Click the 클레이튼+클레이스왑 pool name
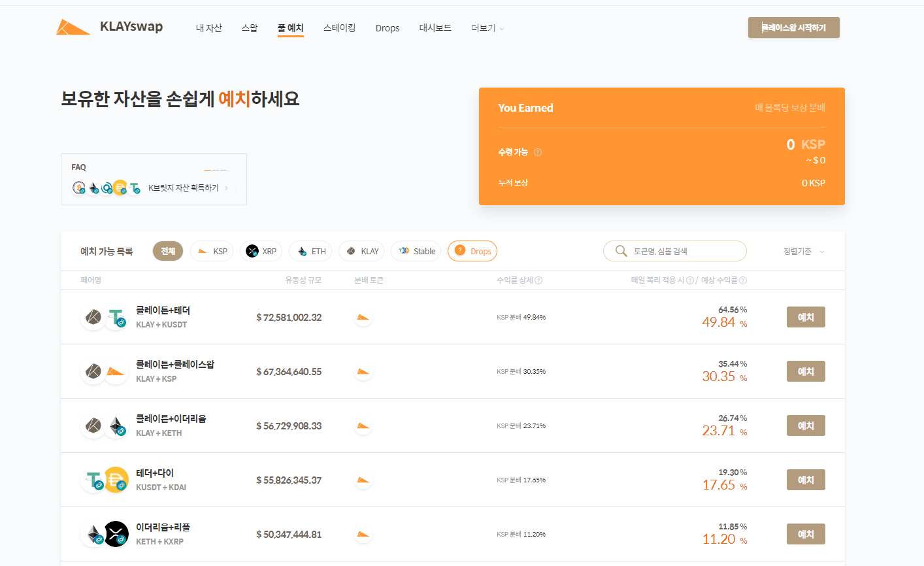The height and width of the screenshot is (566, 924). 175,365
